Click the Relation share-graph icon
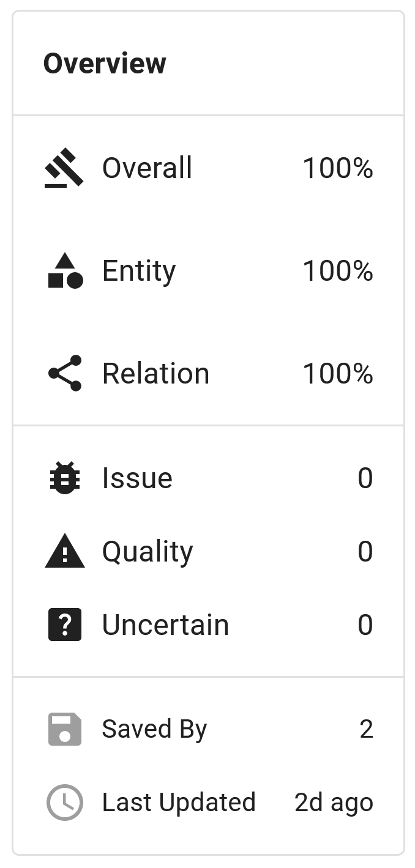The width and height of the screenshot is (415, 868). (64, 373)
